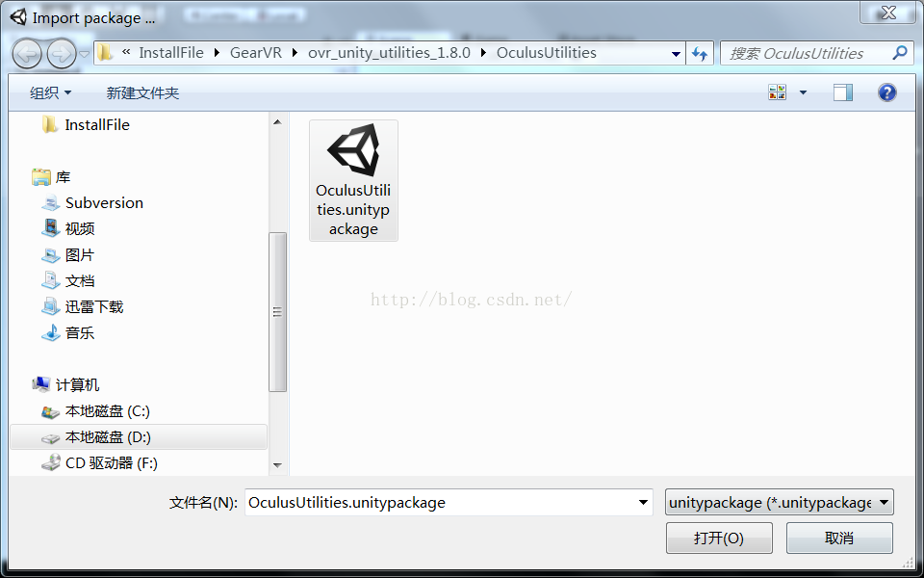Image resolution: width=924 pixels, height=578 pixels.
Task: Click the refresh button beside the address bar
Action: click(700, 53)
